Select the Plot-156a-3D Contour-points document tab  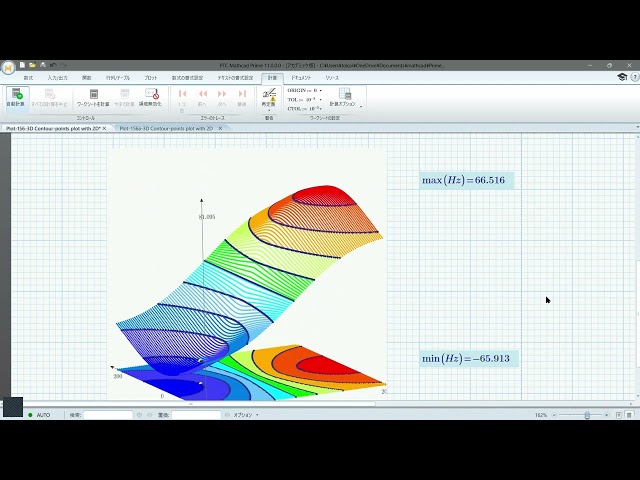coord(166,128)
